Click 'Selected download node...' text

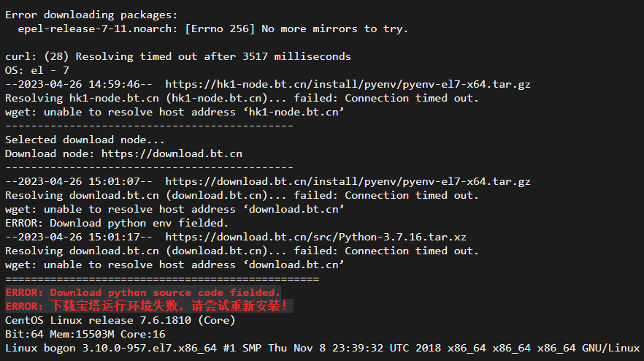tap(85, 140)
